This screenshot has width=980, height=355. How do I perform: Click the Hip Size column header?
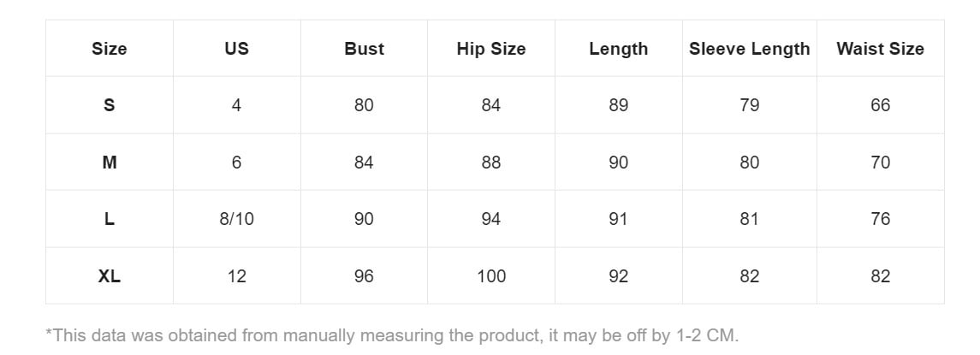click(x=491, y=49)
